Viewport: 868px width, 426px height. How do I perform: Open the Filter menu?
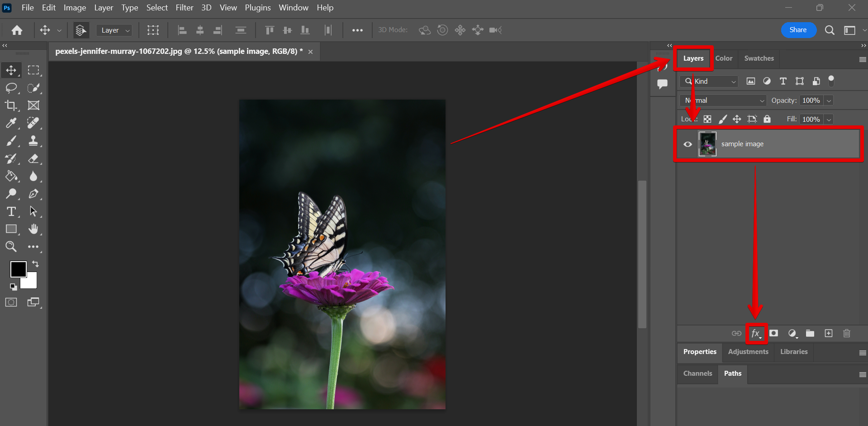[x=184, y=8]
